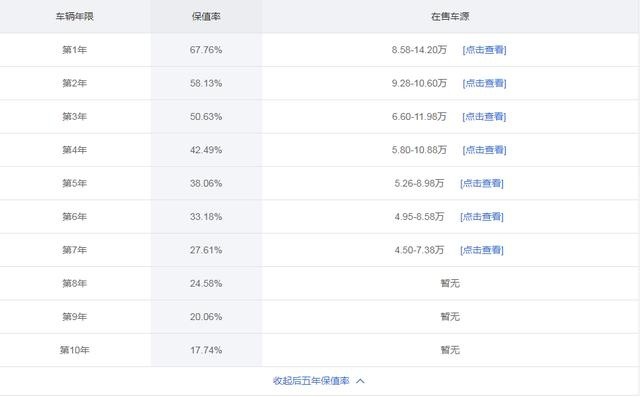Click the 42.49% retention value
640x397 pixels.
206,150
